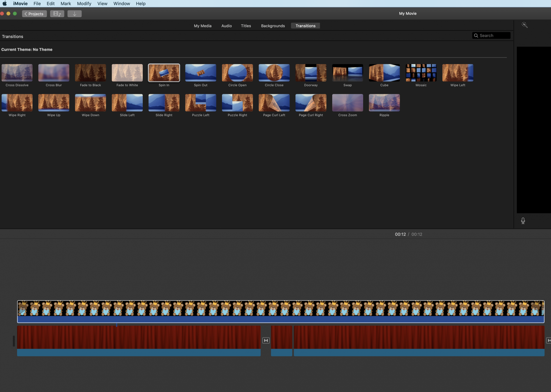This screenshot has height=392, width=551.
Task: Open the Apple menu
Action: (5, 4)
